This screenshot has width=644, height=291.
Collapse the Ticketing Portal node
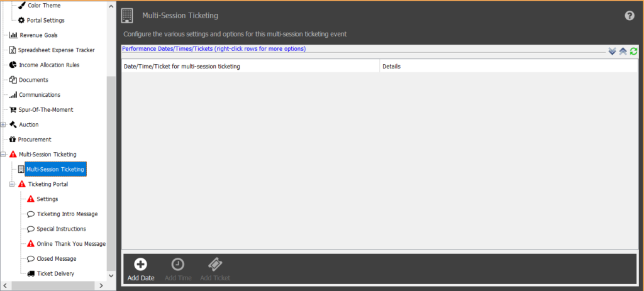click(x=12, y=184)
